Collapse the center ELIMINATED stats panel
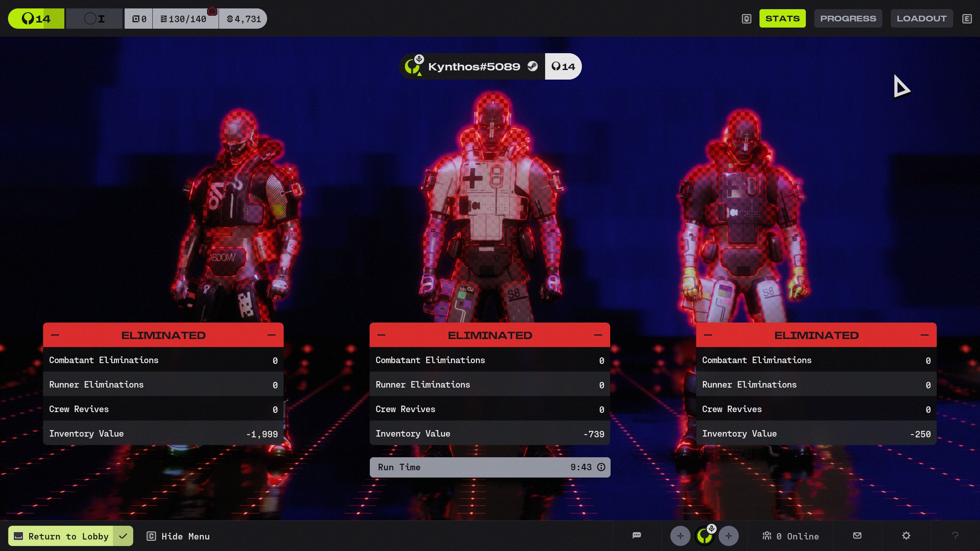 [598, 335]
